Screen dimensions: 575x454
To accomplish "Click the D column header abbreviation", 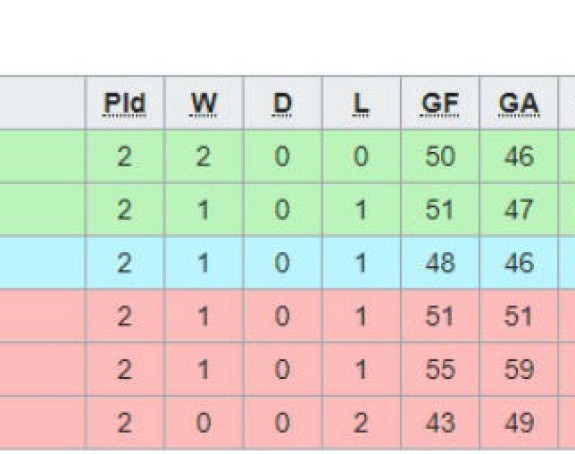I will point(282,104).
